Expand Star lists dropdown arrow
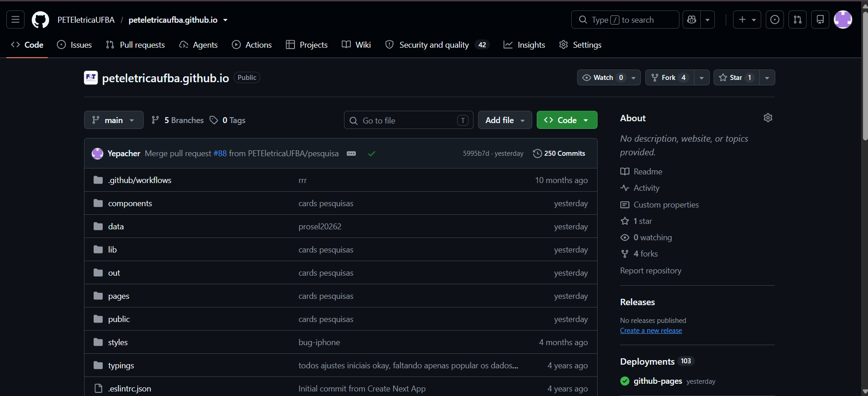 click(767, 78)
